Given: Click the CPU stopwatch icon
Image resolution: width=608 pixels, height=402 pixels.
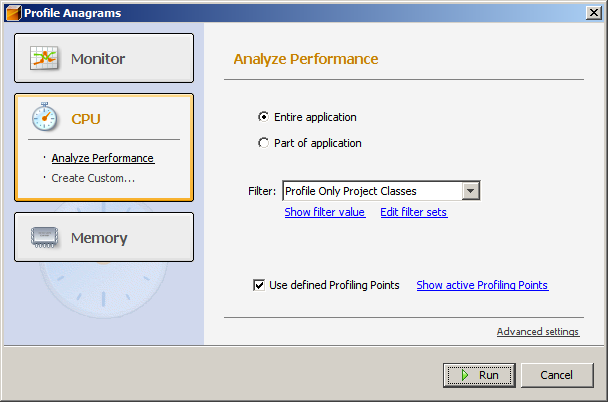Looking at the screenshot, I should tap(44, 117).
